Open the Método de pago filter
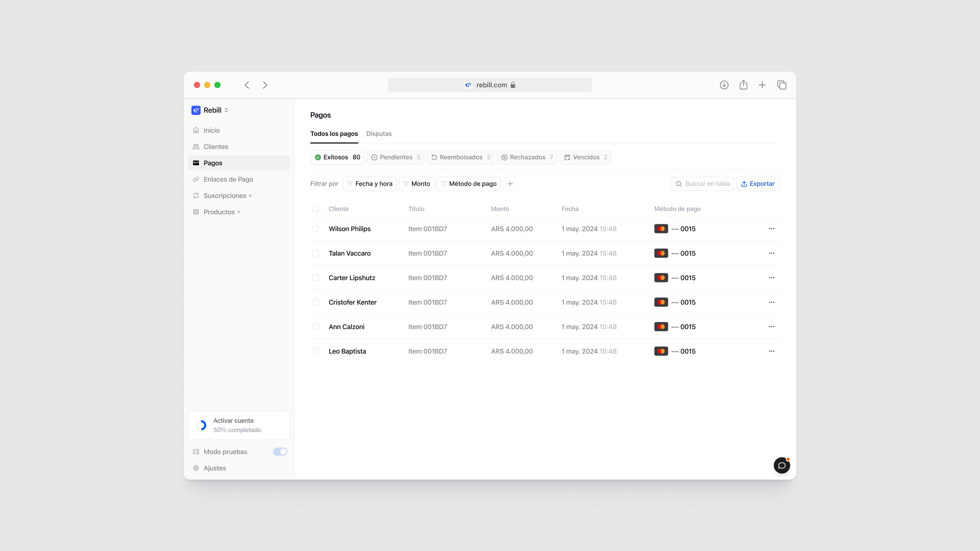Viewport: 980px width, 551px height. pos(469,184)
